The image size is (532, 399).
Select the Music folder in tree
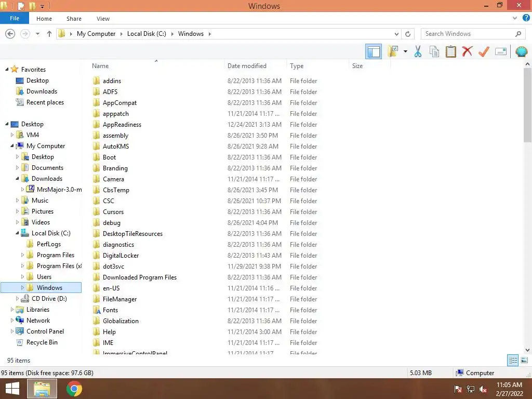[39, 200]
